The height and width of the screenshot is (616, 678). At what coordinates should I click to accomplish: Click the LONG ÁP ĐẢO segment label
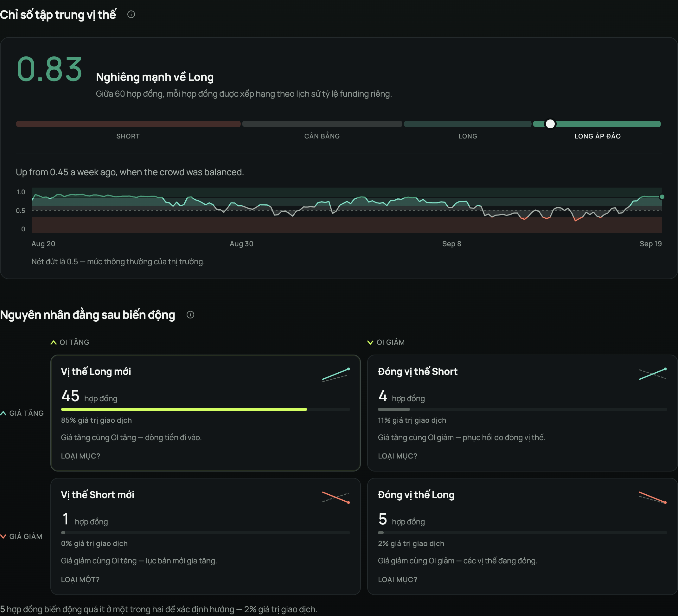(598, 136)
